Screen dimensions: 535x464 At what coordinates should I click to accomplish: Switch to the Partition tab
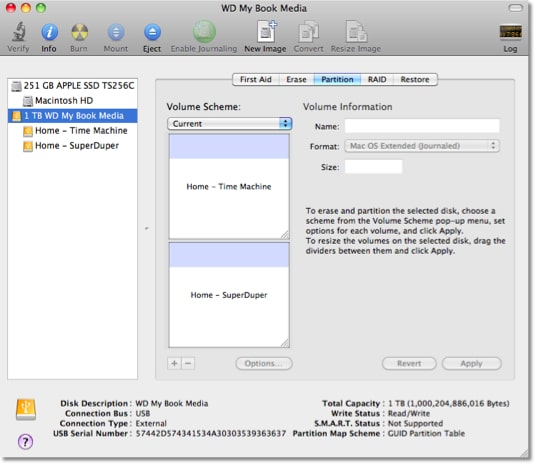click(337, 79)
